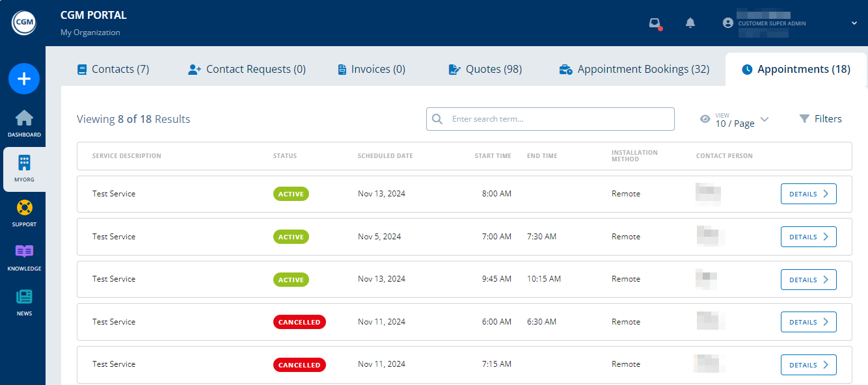Viewport: 868px width, 385px height.
Task: Open the News section
Action: [x=24, y=301]
